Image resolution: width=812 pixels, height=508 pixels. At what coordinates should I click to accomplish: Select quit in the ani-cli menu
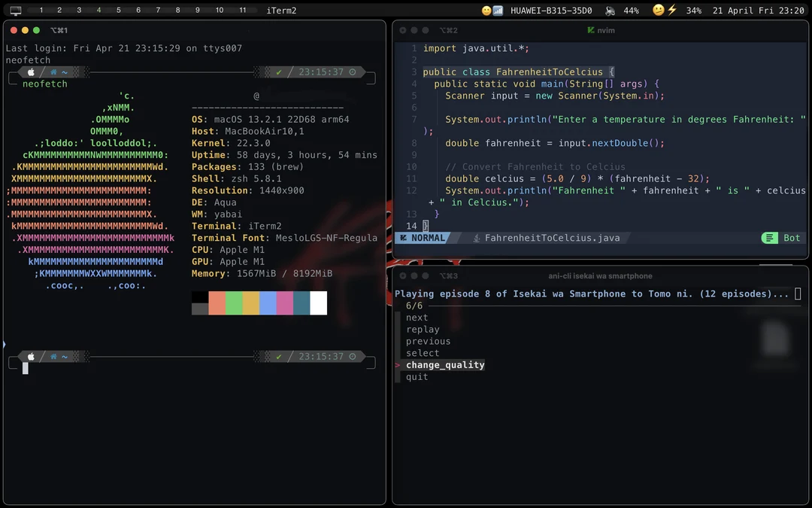[x=417, y=377]
